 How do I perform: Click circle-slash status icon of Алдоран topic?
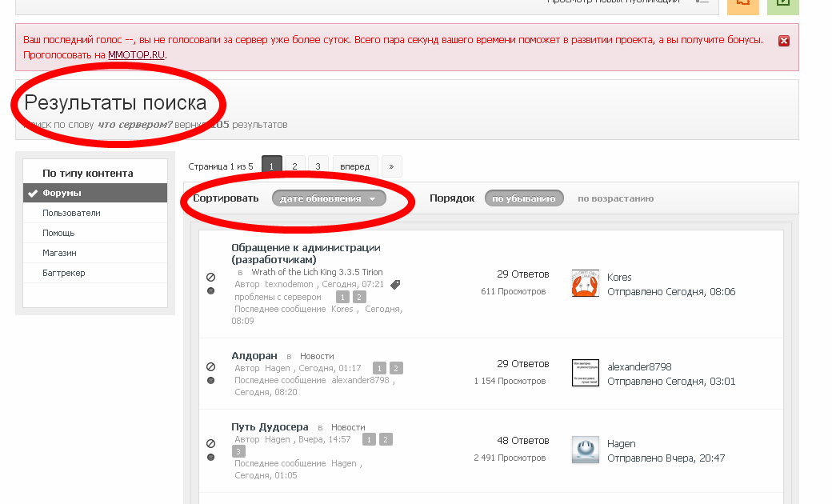point(210,366)
